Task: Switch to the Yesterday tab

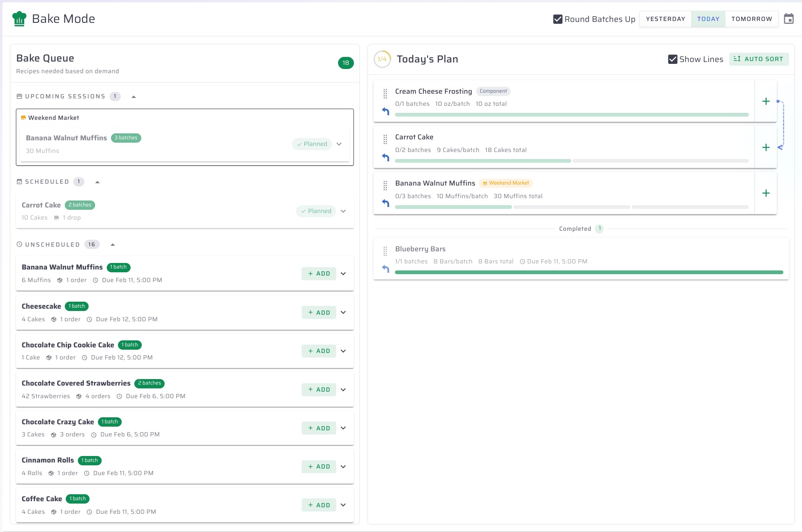Action: click(665, 19)
